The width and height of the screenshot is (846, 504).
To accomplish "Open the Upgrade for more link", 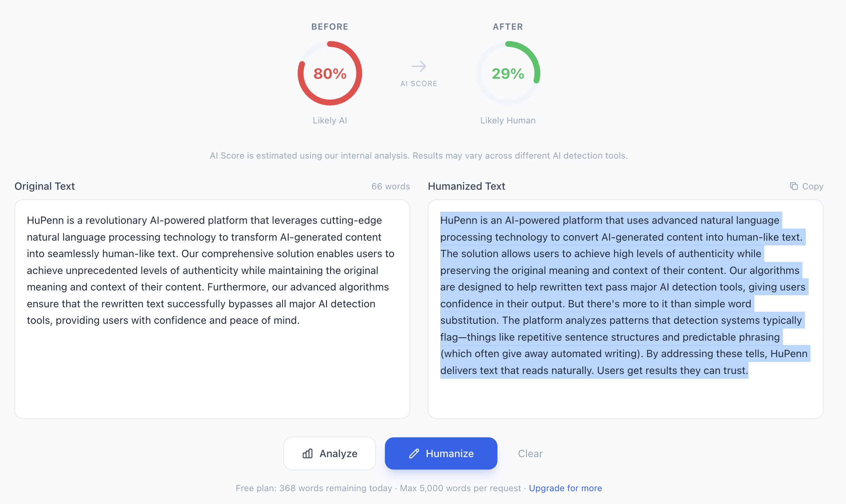I will [565, 488].
